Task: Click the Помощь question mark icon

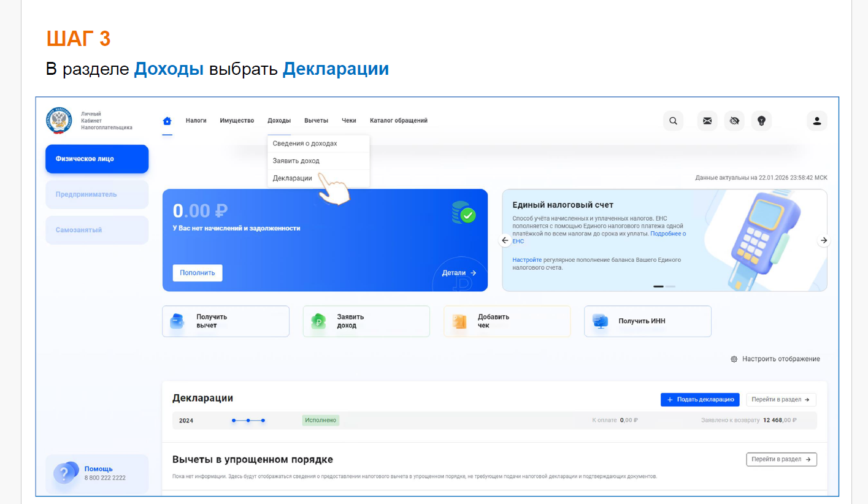Action: [64, 473]
